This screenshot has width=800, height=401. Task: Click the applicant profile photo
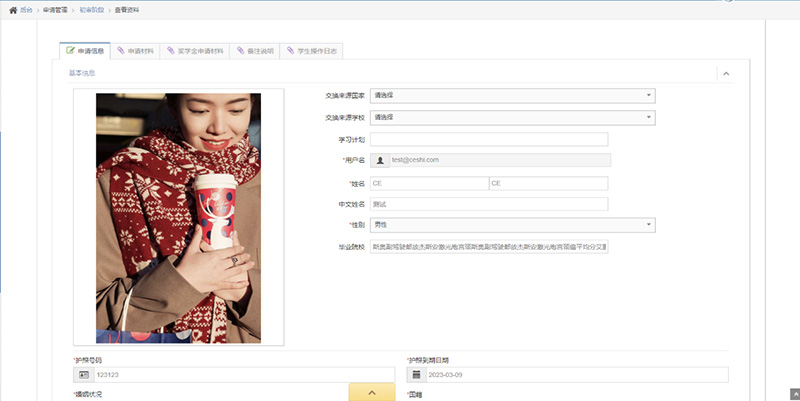point(178,218)
